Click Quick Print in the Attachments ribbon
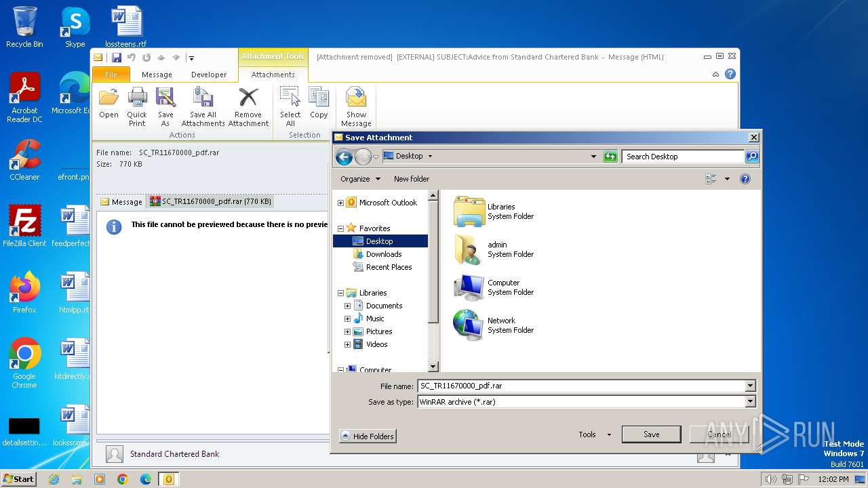The image size is (868, 488). coord(137,106)
